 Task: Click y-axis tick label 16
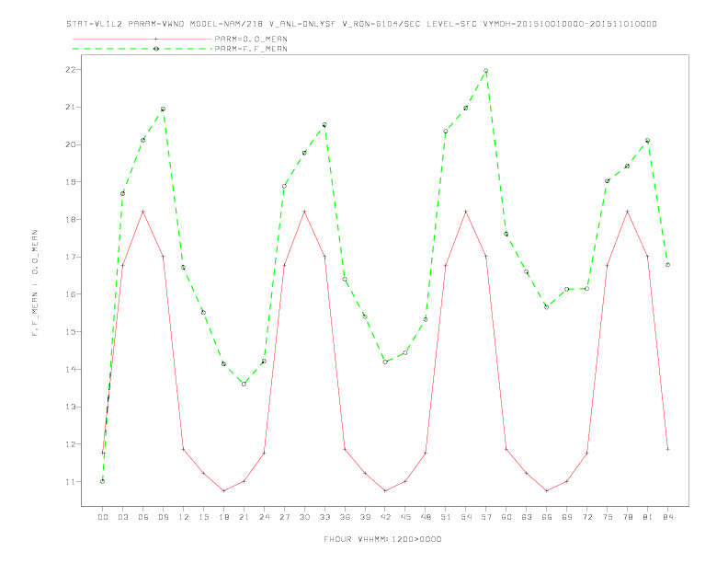[x=71, y=294]
